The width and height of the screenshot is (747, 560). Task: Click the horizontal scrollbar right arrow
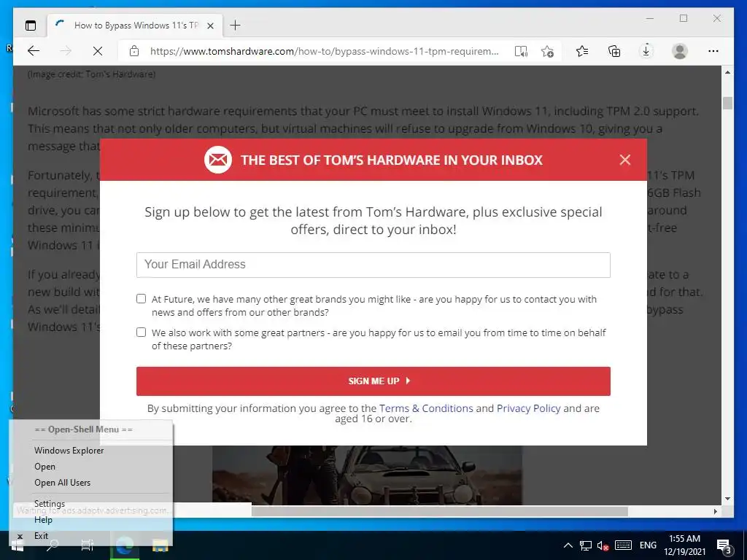pos(716,511)
